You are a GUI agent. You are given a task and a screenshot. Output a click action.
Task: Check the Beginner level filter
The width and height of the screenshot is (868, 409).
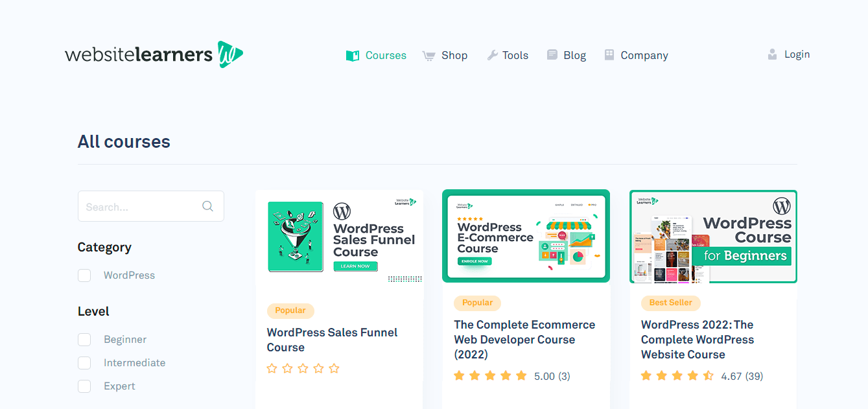click(x=84, y=340)
